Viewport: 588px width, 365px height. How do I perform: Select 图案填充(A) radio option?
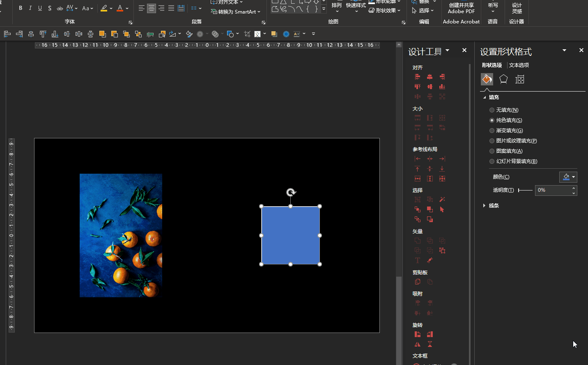(x=506, y=151)
